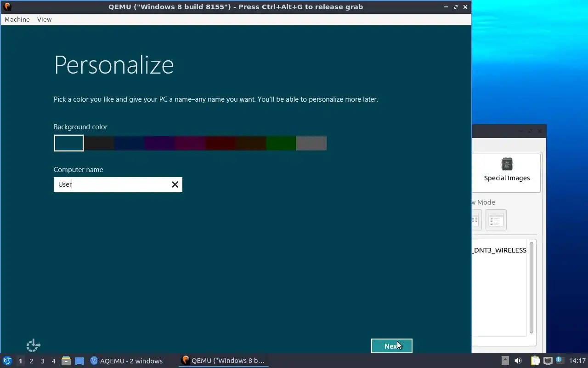Open the start menu bird icon
This screenshot has width=588, height=368.
coord(7,361)
